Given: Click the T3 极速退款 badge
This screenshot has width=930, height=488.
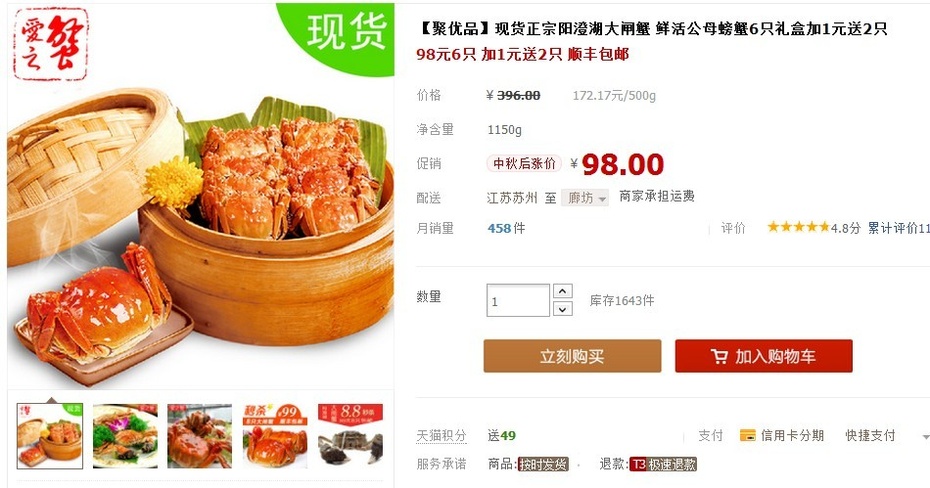Looking at the screenshot, I should (x=663, y=464).
